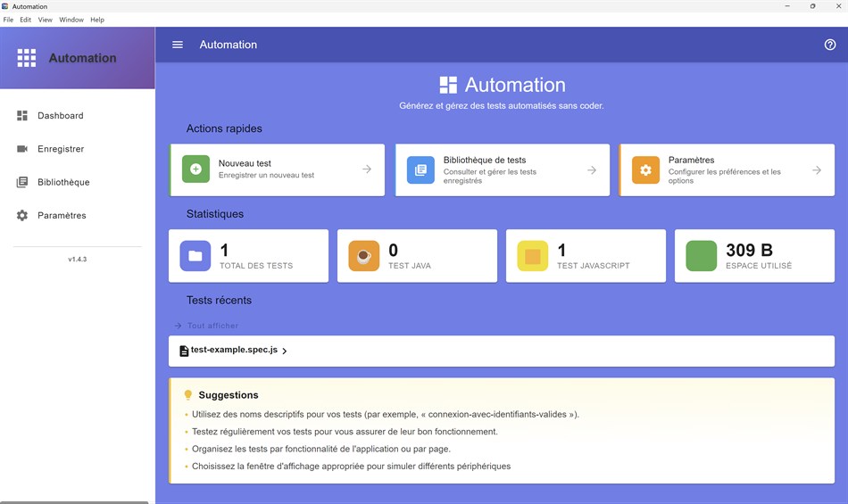Open the Edit menu

(x=25, y=20)
